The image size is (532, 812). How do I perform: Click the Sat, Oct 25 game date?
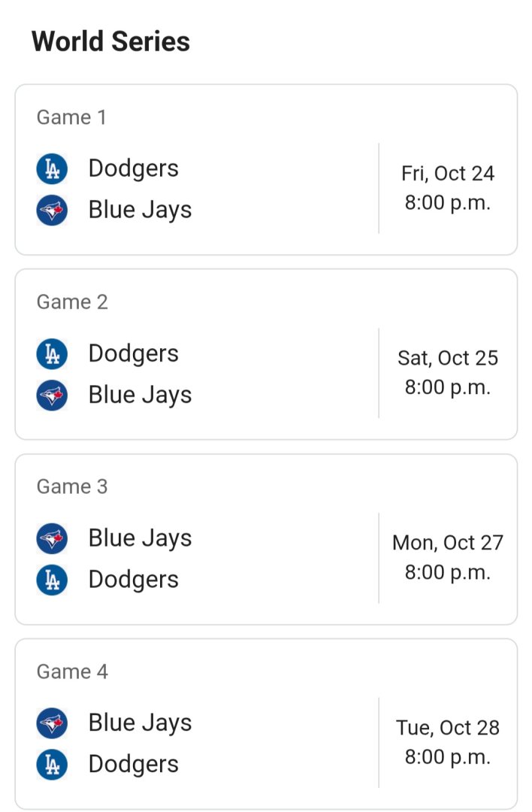click(x=448, y=358)
